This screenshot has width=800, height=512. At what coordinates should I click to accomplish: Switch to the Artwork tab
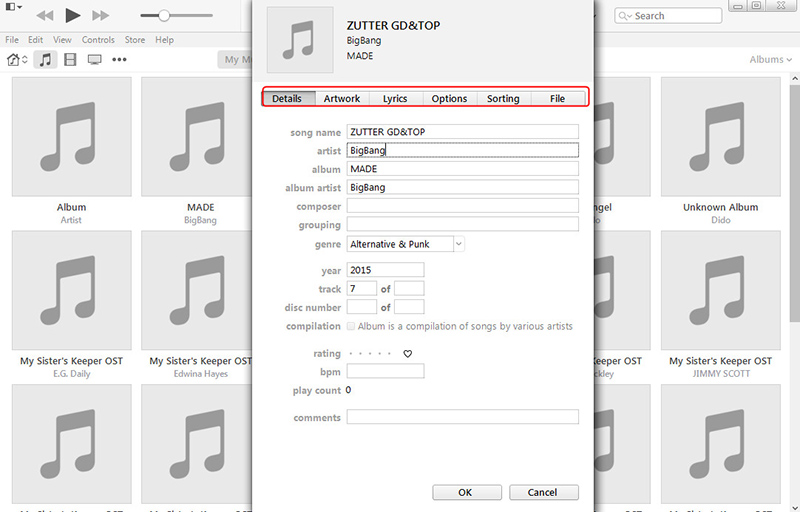click(342, 98)
